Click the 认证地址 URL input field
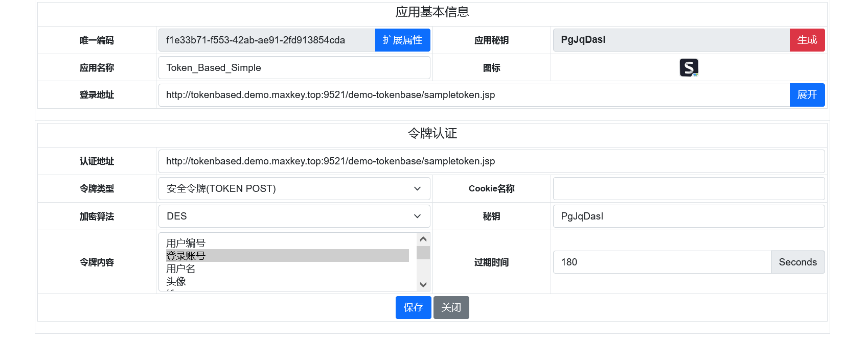868x342 pixels. click(x=491, y=161)
